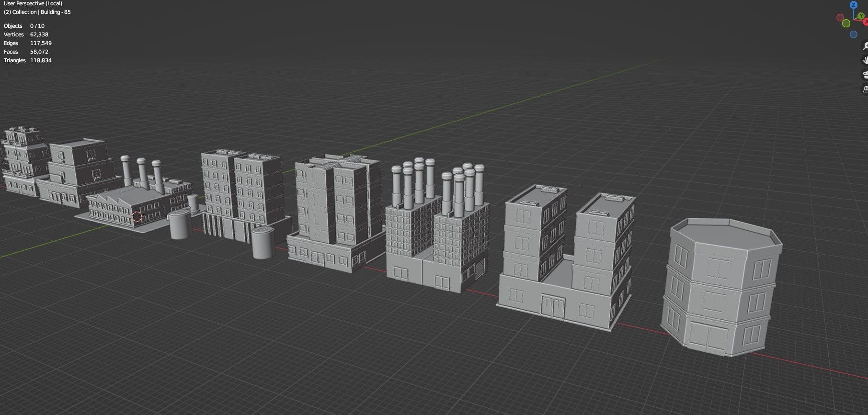Image resolution: width=868 pixels, height=415 pixels.
Task: Click the zoom view magnifier icon
Action: coord(865,46)
